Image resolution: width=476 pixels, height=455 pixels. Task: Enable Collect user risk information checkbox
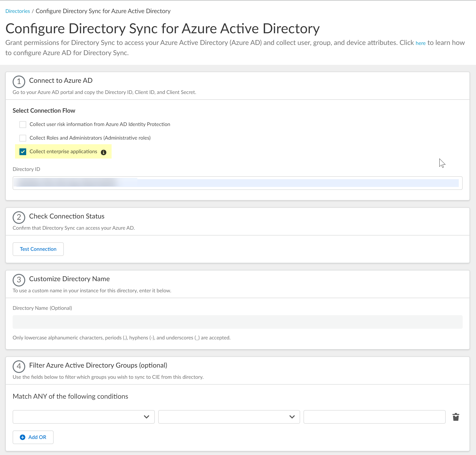[23, 125]
